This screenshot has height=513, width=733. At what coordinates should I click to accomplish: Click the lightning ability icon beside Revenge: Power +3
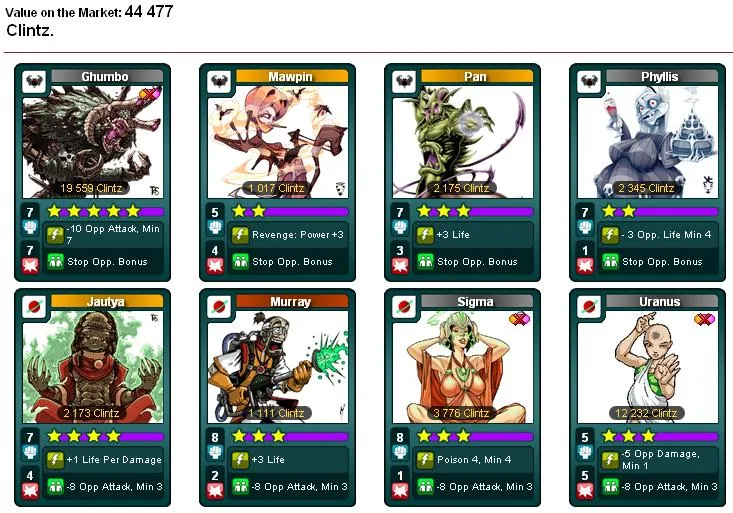(x=240, y=234)
